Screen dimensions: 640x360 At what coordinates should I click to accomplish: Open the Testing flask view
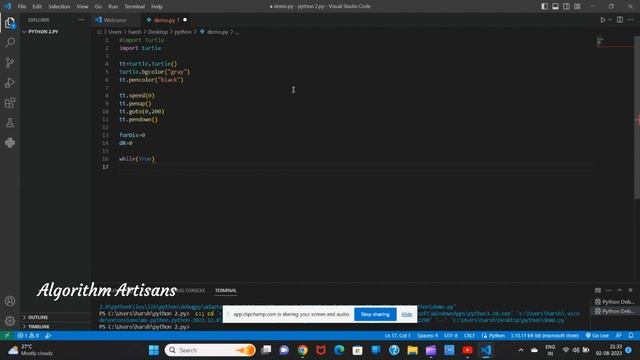pos(10,122)
